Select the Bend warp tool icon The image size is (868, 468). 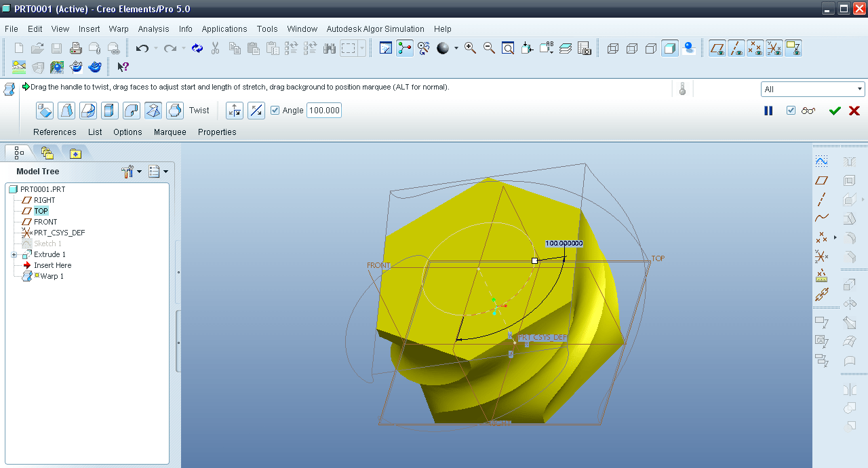[x=132, y=111]
